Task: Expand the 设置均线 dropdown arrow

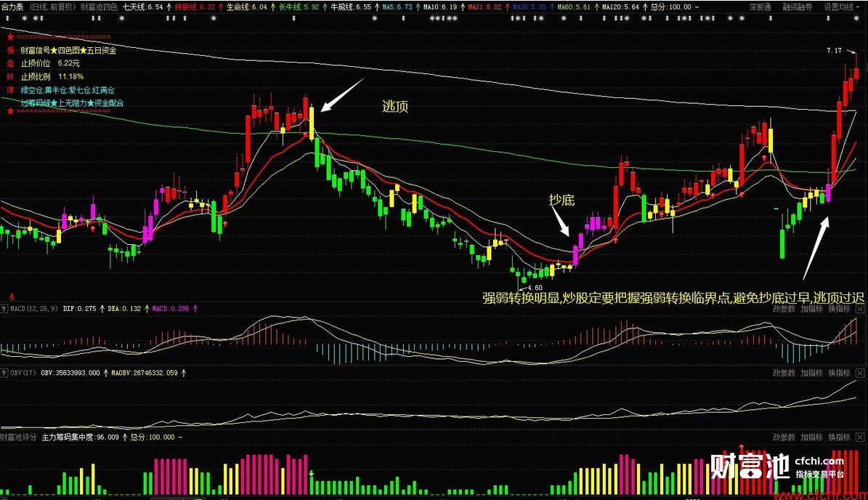Action: pos(858,7)
